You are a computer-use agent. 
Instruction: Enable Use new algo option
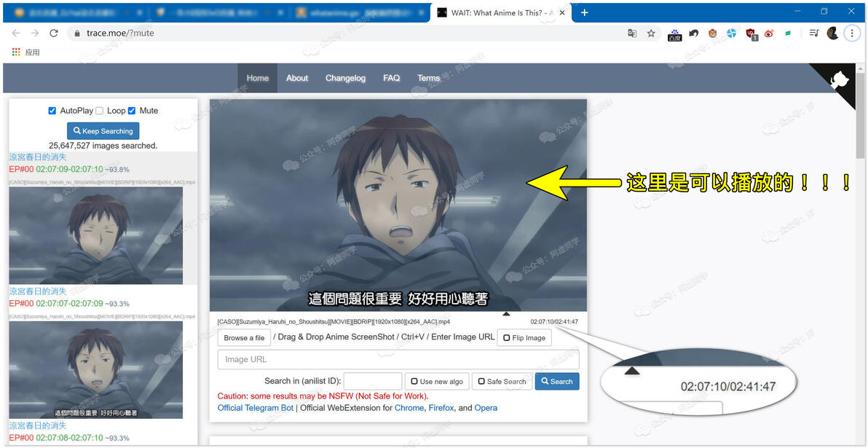pyautogui.click(x=414, y=382)
